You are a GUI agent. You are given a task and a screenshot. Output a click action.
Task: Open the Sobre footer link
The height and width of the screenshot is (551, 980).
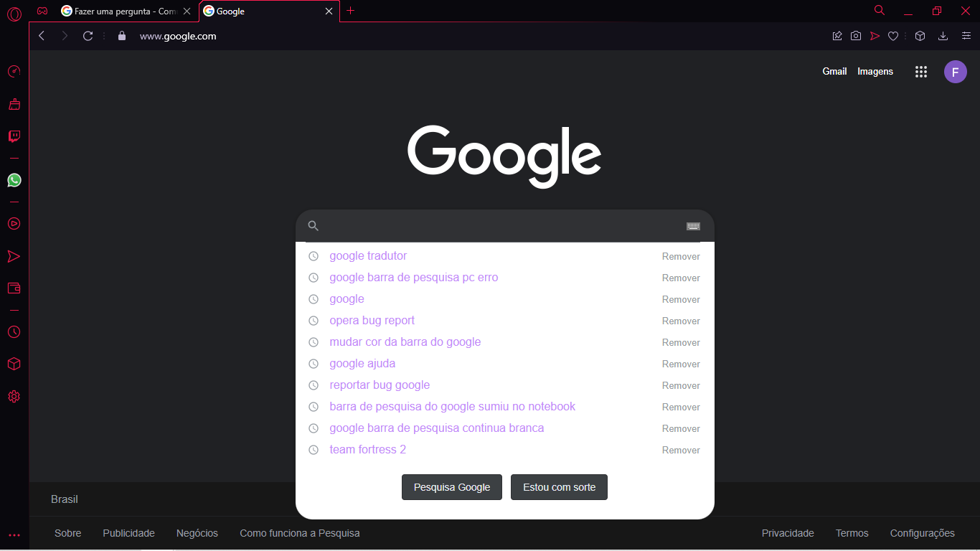click(x=67, y=533)
